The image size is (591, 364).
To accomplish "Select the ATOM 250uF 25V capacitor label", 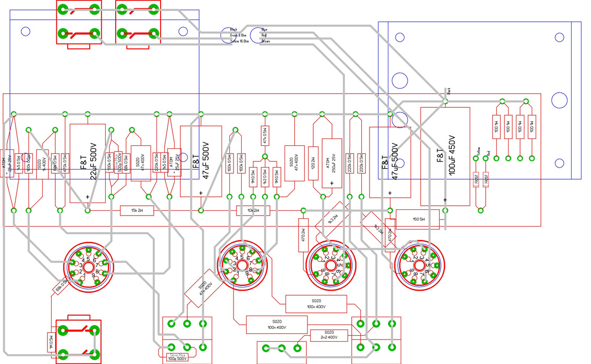I will tap(332, 163).
